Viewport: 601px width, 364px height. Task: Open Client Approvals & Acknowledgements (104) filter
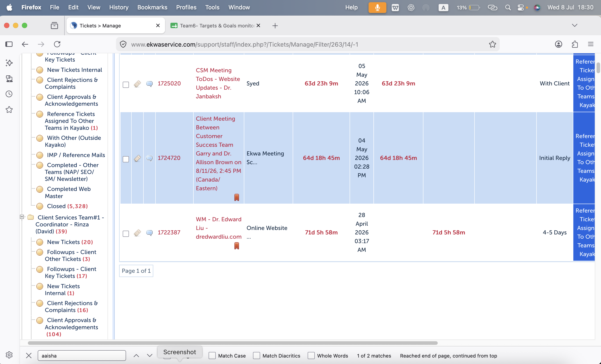click(71, 327)
